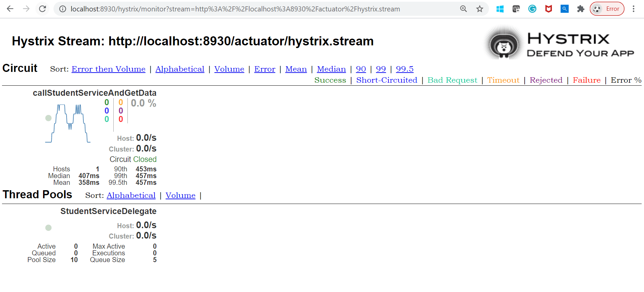This screenshot has height=292, width=644.
Task: Sort circuits by Volume
Action: 229,69
